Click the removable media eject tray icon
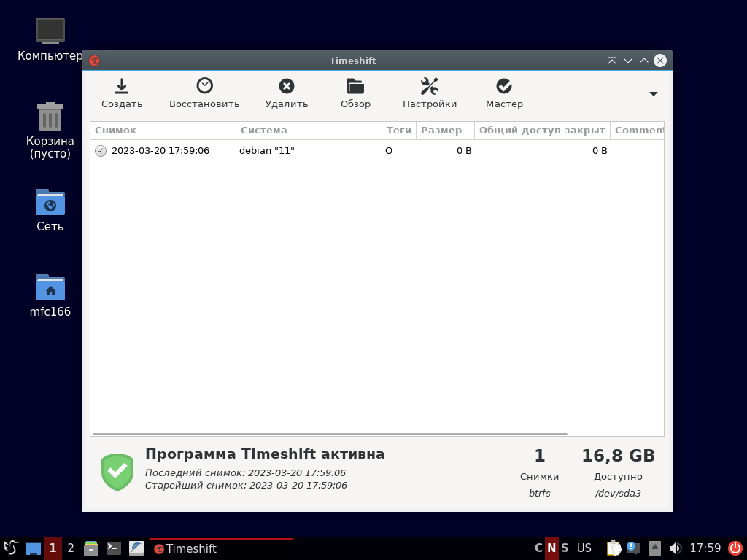Viewport: 747px width, 560px height. click(x=655, y=548)
